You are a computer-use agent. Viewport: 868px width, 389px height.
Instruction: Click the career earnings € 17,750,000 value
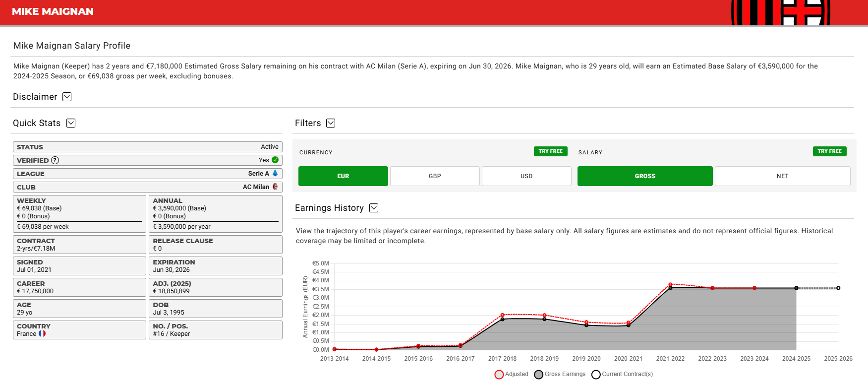(x=35, y=291)
